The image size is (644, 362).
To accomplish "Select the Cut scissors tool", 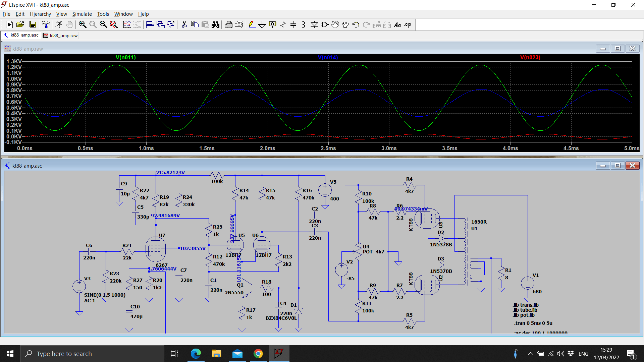I will click(184, 24).
